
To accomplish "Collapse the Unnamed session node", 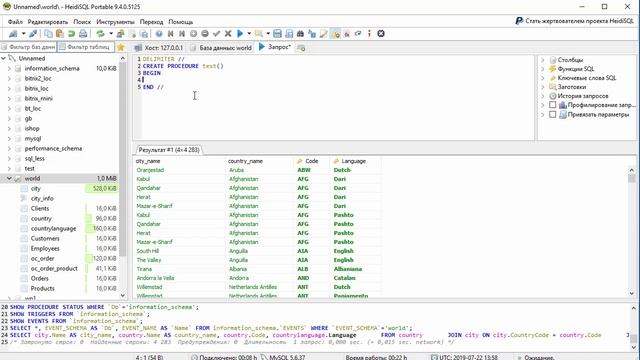I will tap(4, 58).
